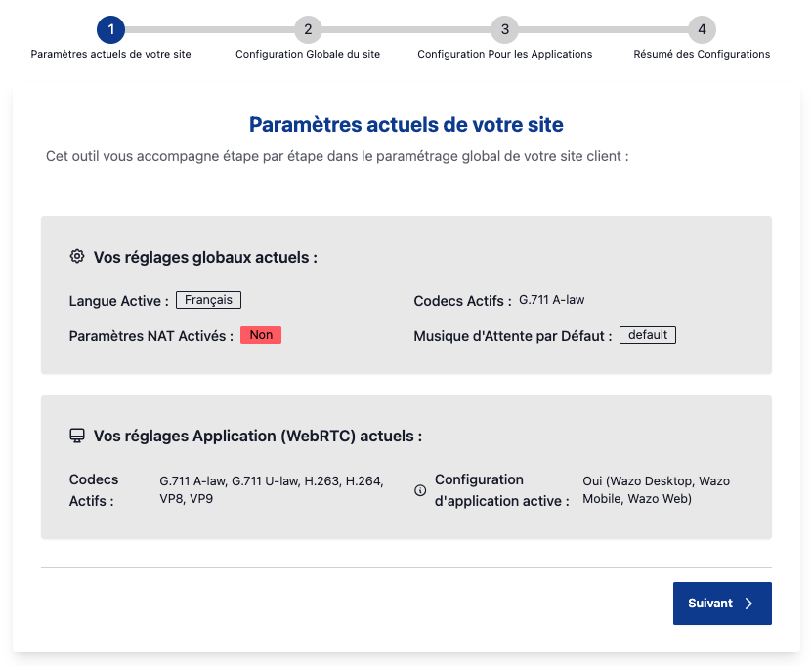This screenshot has height=666, width=812.
Task: Click the chevron arrow inside Suivant button
Action: click(x=748, y=604)
